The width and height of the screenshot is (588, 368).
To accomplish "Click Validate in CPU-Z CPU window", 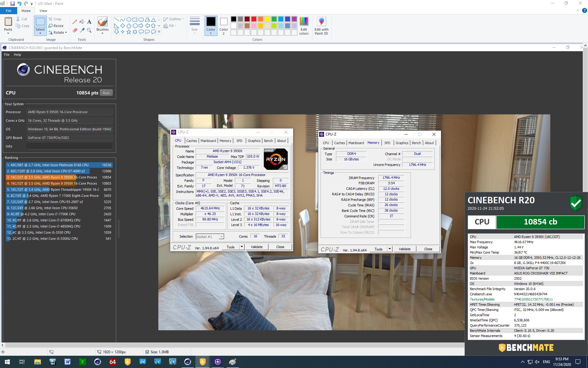I will pos(257,247).
